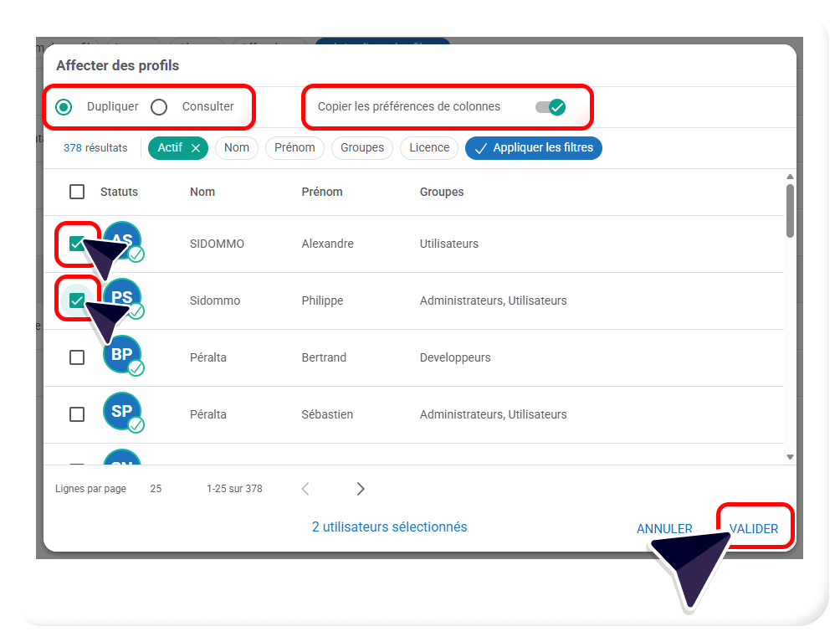Click Annuler to cancel the dialog
This screenshot has height=637, width=840.
[664, 529]
